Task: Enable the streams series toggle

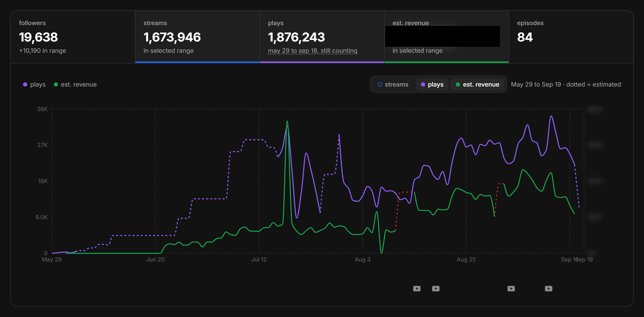Action: [x=393, y=84]
